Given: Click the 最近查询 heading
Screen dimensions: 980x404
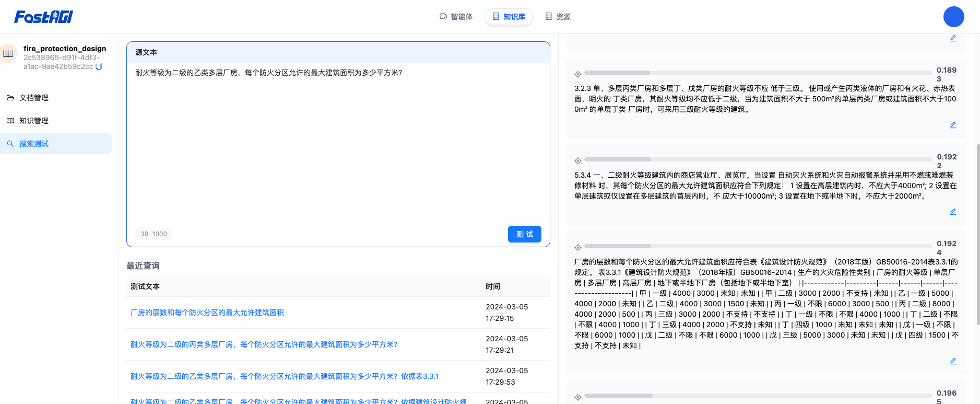Looking at the screenshot, I should tap(143, 266).
